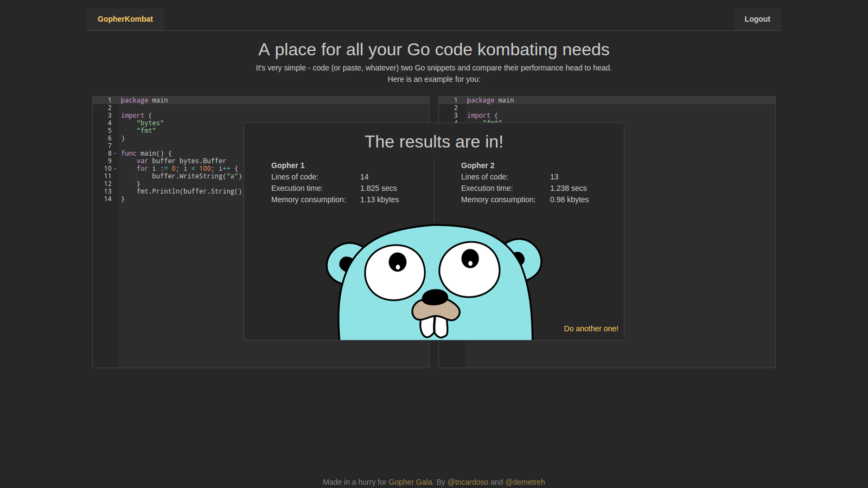Viewport: 868px width, 488px height.
Task: Select Gopher 1 lines of code value '14'
Action: [365, 177]
